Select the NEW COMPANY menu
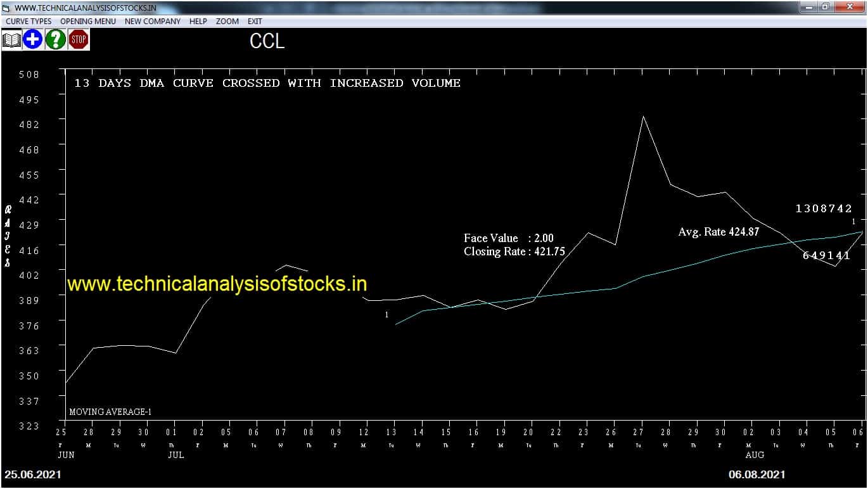 153,22
